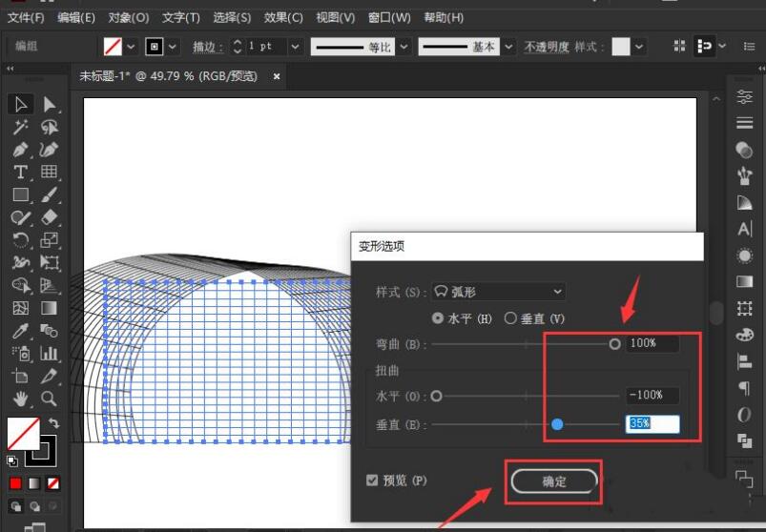
Task: Select the Eyedropper tool
Action: pos(20,331)
